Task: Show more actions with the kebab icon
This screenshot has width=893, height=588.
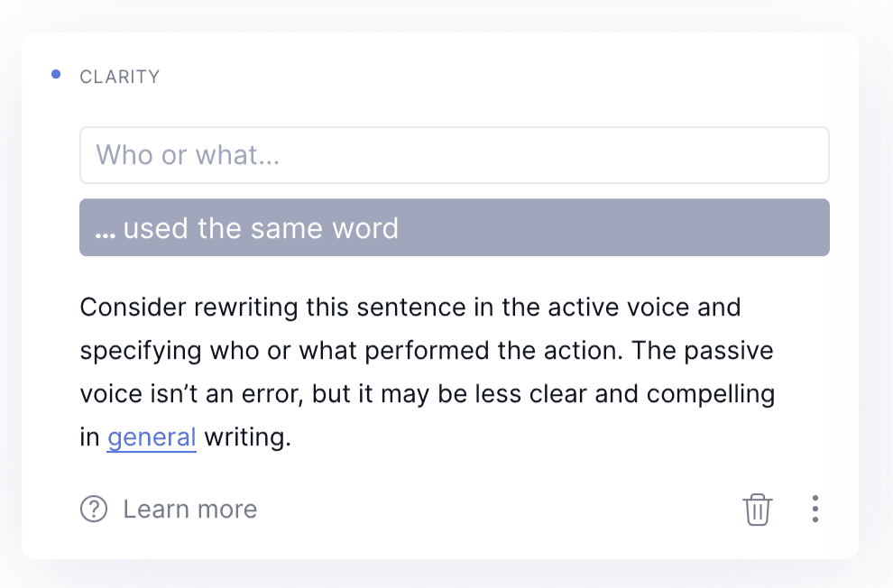Action: click(815, 509)
